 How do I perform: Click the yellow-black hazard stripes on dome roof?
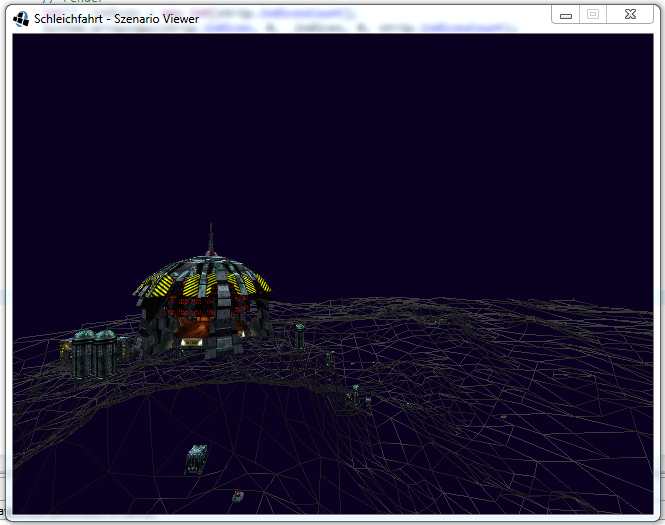(x=158, y=285)
